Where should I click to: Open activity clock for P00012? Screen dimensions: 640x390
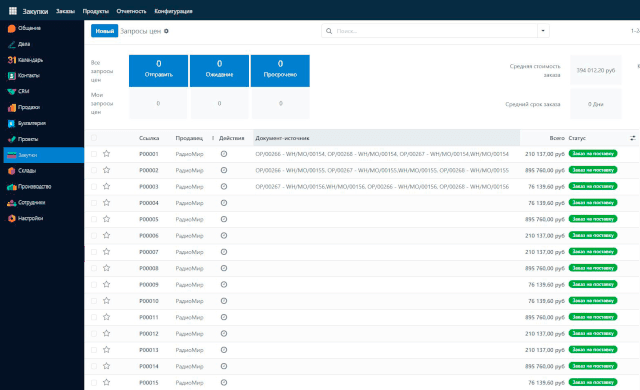tap(224, 333)
